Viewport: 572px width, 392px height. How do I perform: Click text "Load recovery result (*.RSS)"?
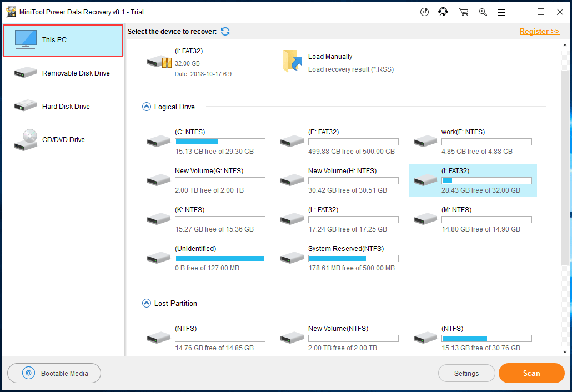tap(351, 69)
